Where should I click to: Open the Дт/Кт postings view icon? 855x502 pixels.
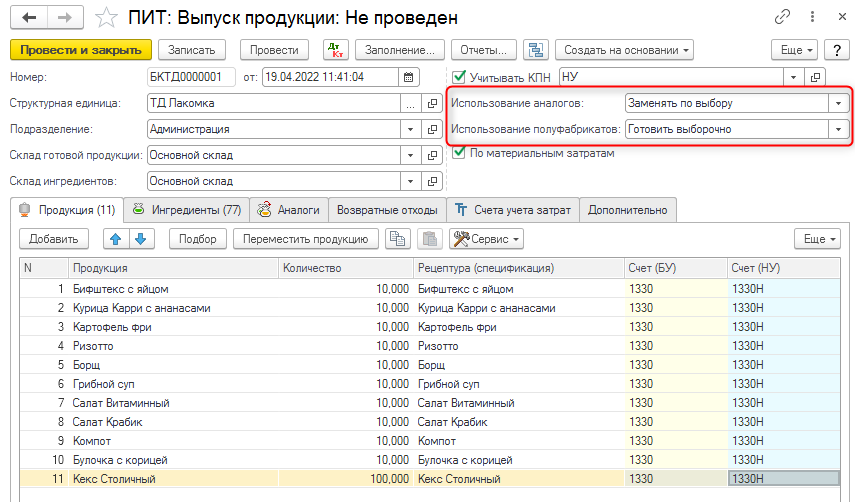click(x=337, y=50)
